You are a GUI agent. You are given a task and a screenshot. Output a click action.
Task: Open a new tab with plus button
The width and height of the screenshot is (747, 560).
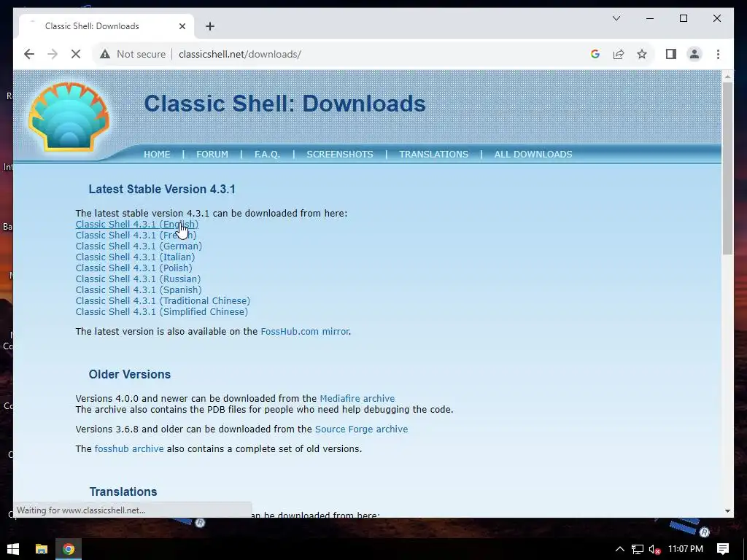[210, 26]
